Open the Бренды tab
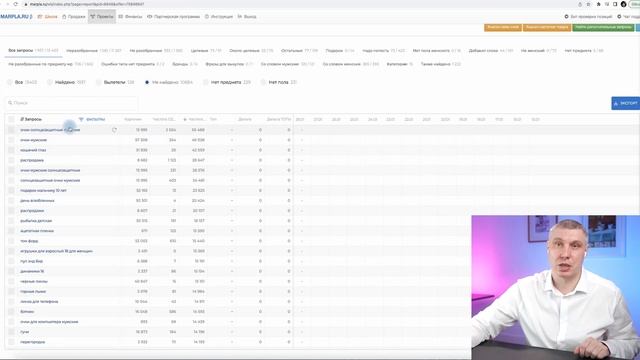The height and width of the screenshot is (360, 640). pyautogui.click(x=185, y=64)
